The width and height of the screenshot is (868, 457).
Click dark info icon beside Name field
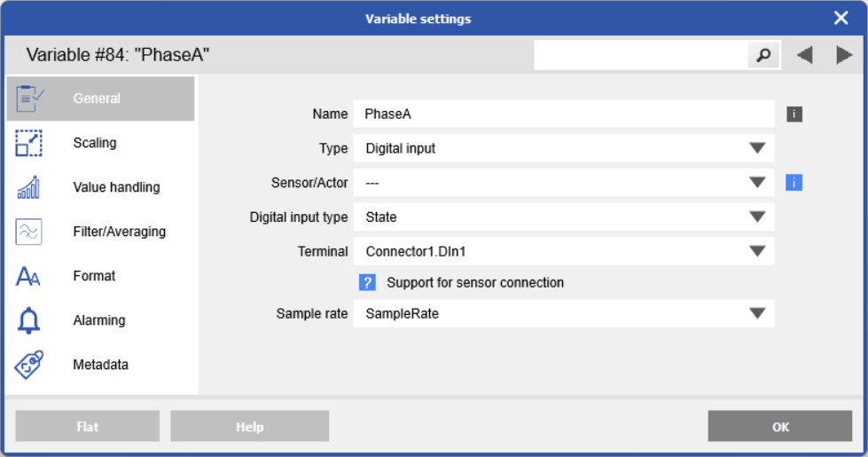click(x=794, y=114)
